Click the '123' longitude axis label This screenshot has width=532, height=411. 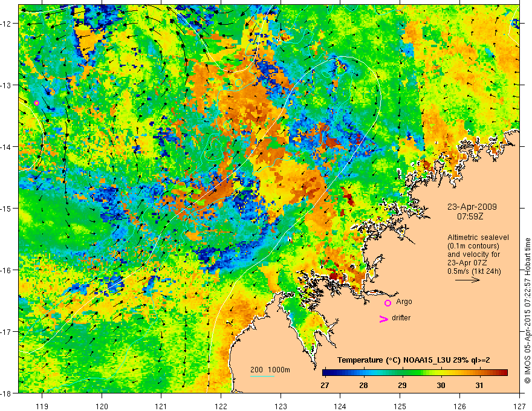click(x=281, y=406)
